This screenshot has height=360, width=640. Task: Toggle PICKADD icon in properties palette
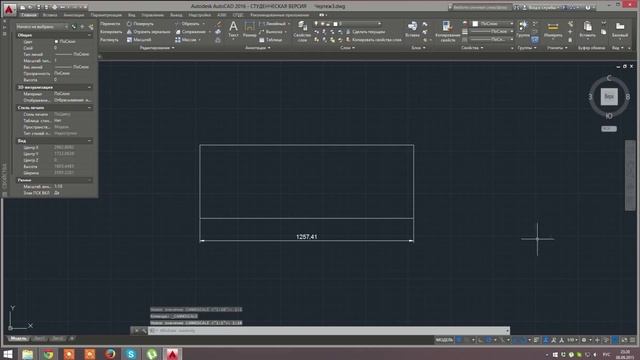tap(73, 27)
